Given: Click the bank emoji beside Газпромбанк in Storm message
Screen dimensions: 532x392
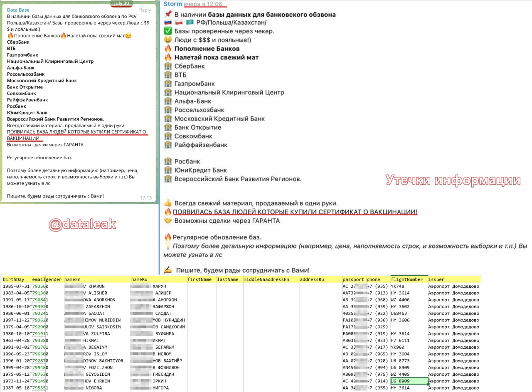Looking at the screenshot, I should [168, 84].
